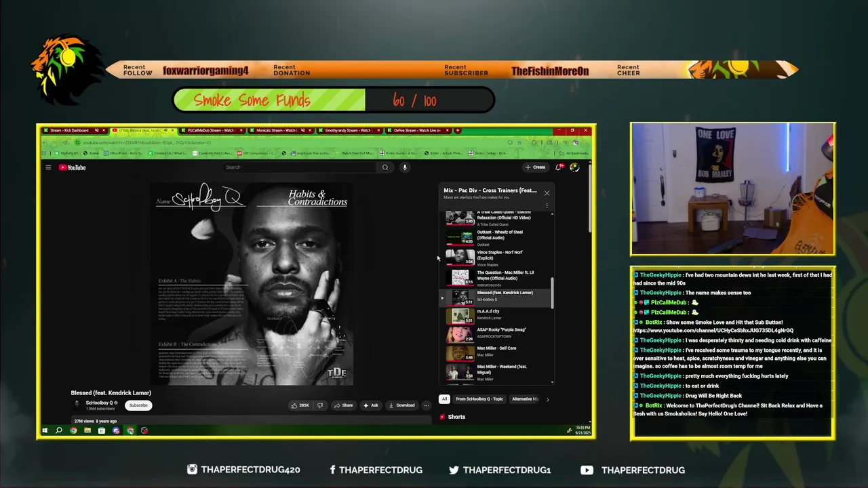868x488 pixels.
Task: Click the ScHoolboy Q channel avatar
Action: pos(77,405)
